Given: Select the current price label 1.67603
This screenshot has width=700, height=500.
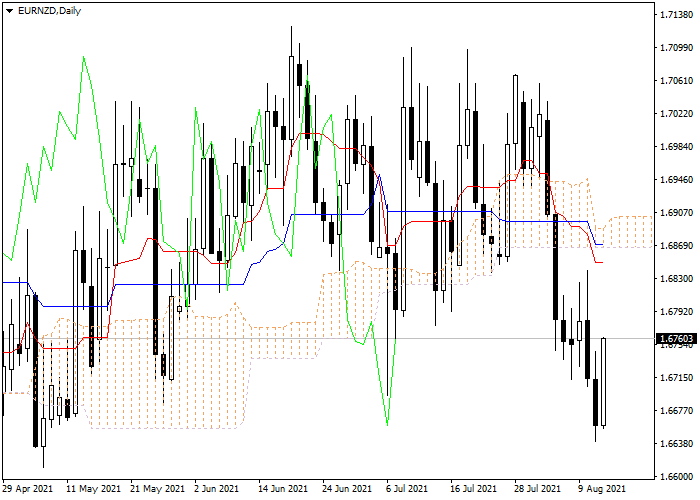Looking at the screenshot, I should (x=676, y=339).
